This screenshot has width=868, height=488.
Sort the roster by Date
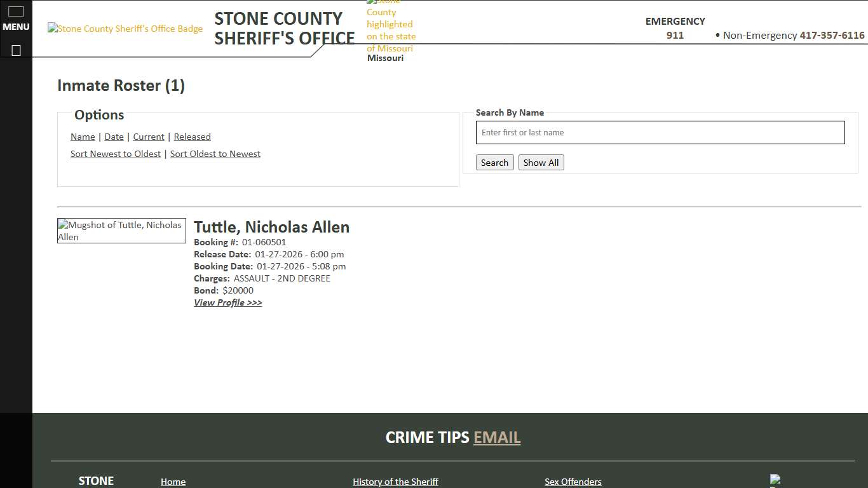click(x=114, y=137)
